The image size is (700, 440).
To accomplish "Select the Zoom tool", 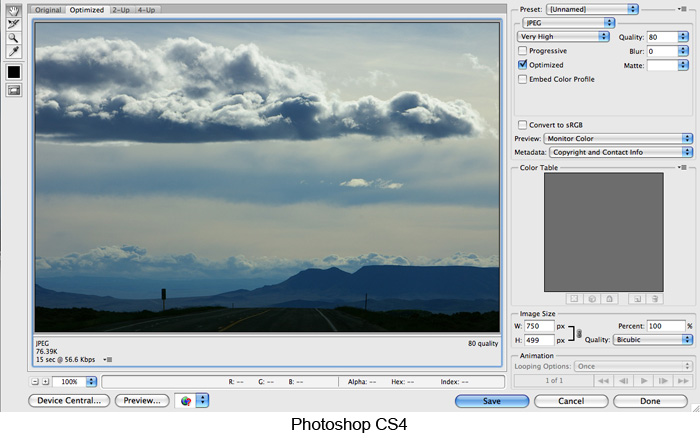I will 14,37.
